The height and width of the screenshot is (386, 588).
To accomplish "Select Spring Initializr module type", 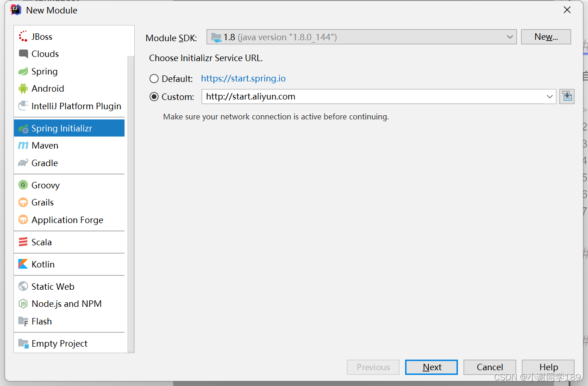I will tap(69, 128).
